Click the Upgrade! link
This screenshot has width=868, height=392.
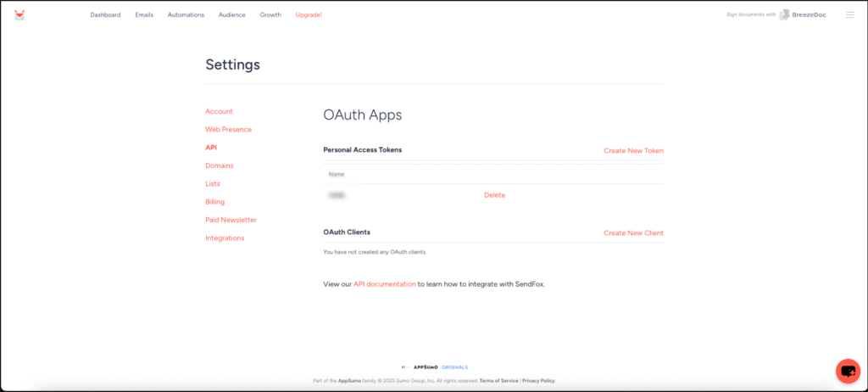pyautogui.click(x=309, y=14)
